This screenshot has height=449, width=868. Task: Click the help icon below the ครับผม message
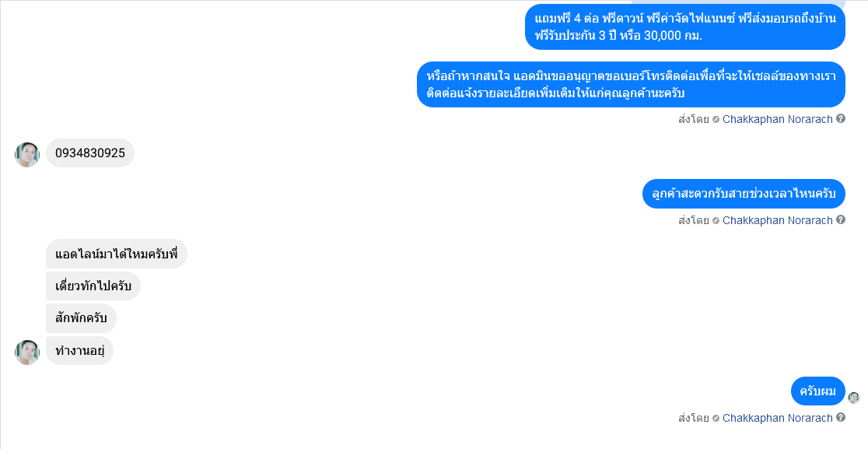click(840, 417)
